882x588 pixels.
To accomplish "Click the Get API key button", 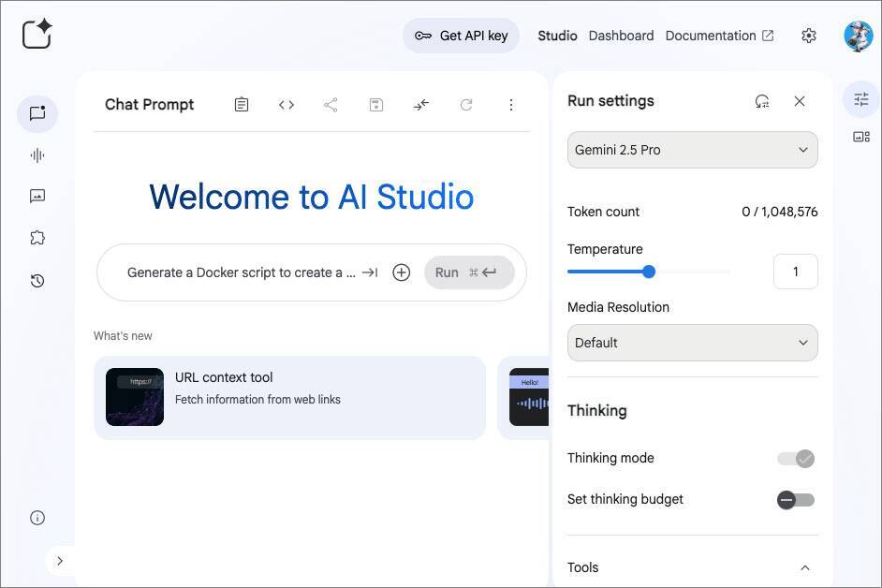I will (x=461, y=36).
